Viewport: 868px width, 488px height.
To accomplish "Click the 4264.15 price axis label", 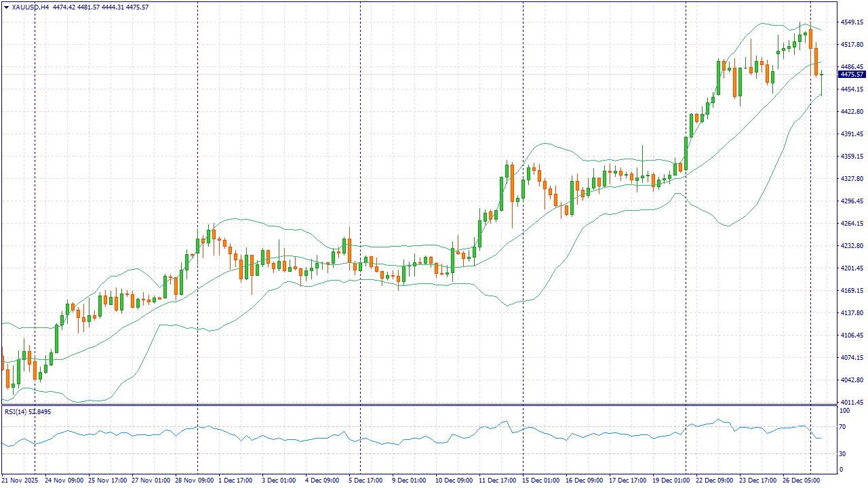I will point(851,224).
